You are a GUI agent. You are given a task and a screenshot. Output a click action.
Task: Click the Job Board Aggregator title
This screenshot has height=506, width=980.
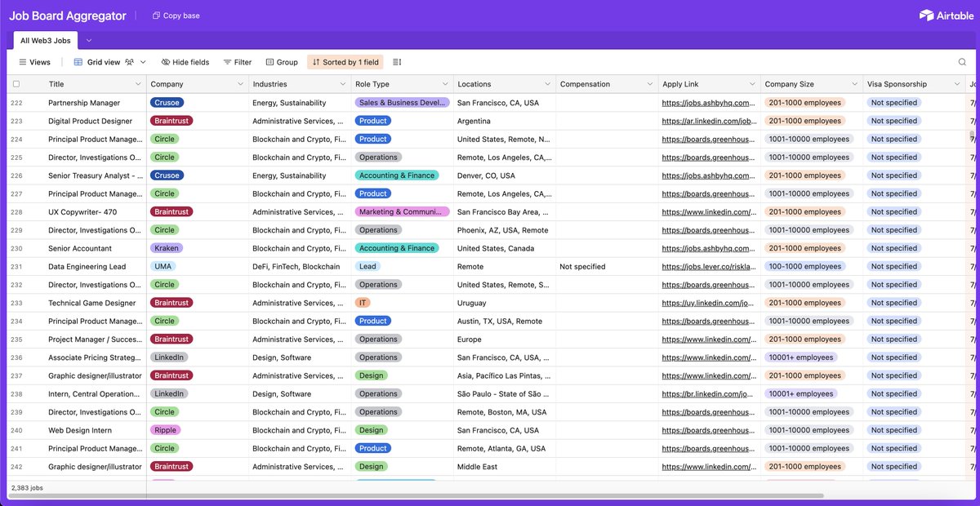[x=68, y=16]
